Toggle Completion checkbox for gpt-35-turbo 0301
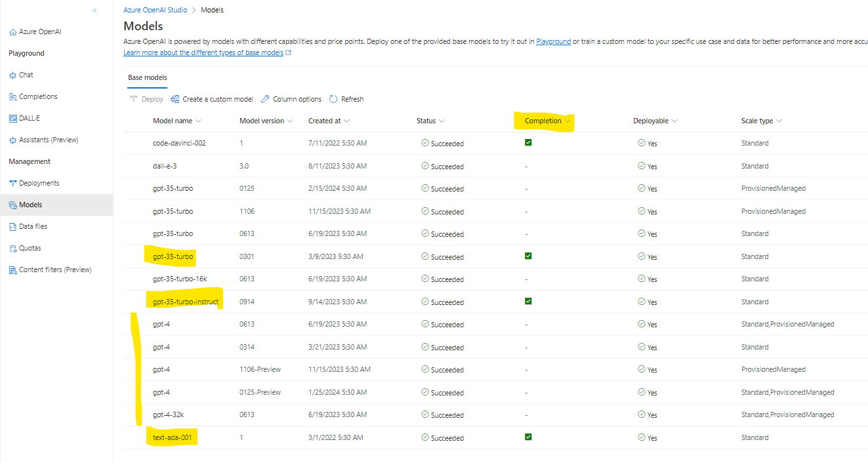This screenshot has width=868, height=463. [x=528, y=256]
